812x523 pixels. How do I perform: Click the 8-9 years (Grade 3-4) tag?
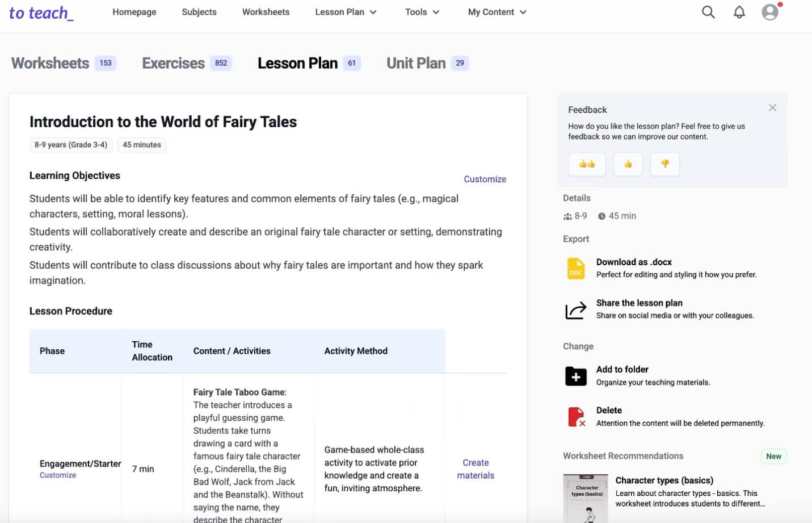(71, 145)
